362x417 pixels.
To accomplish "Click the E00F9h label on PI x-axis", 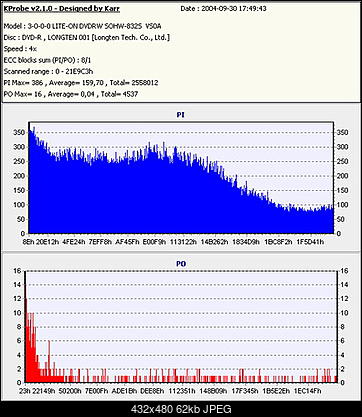I will pos(154,242).
